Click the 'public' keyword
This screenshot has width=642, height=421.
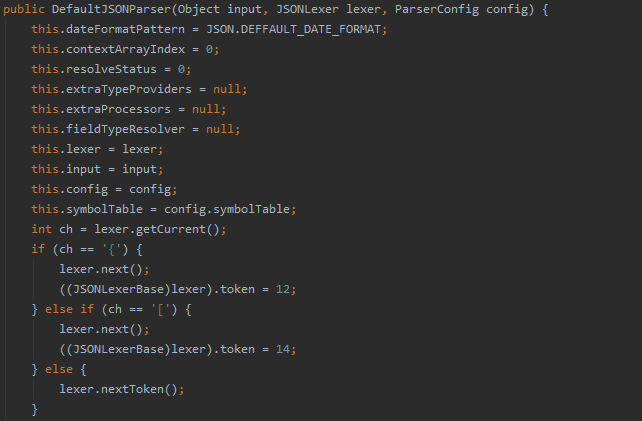pyautogui.click(x=24, y=9)
